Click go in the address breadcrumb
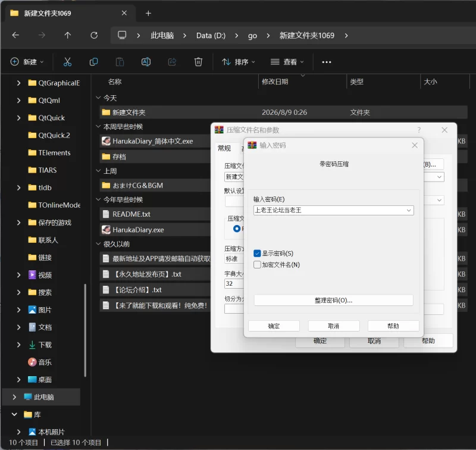This screenshot has height=450, width=476. [252, 36]
